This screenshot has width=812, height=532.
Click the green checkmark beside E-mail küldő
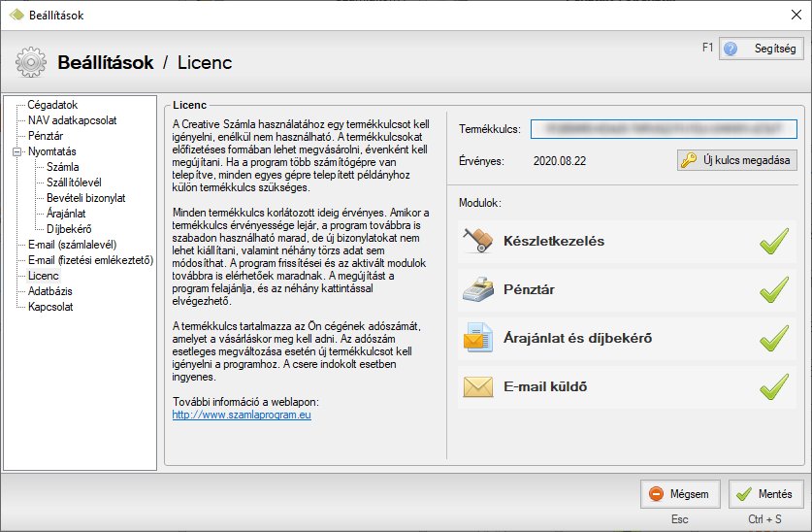pos(774,386)
